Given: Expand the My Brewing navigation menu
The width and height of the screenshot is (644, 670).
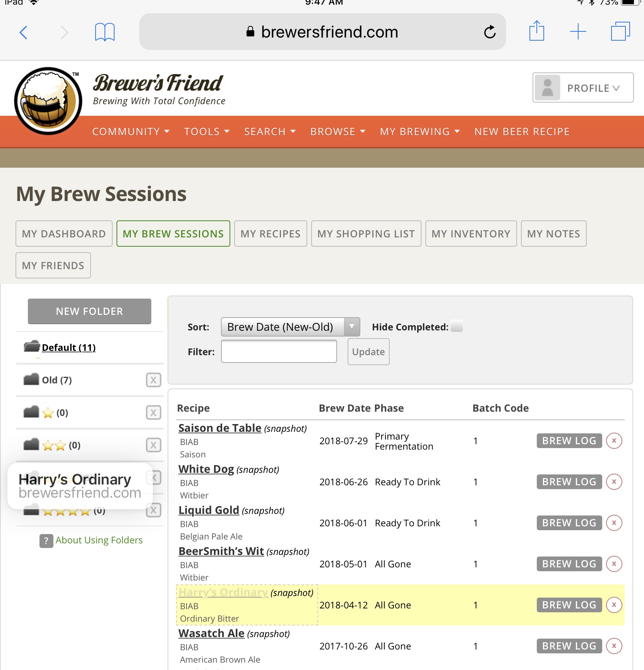Looking at the screenshot, I should [x=420, y=132].
